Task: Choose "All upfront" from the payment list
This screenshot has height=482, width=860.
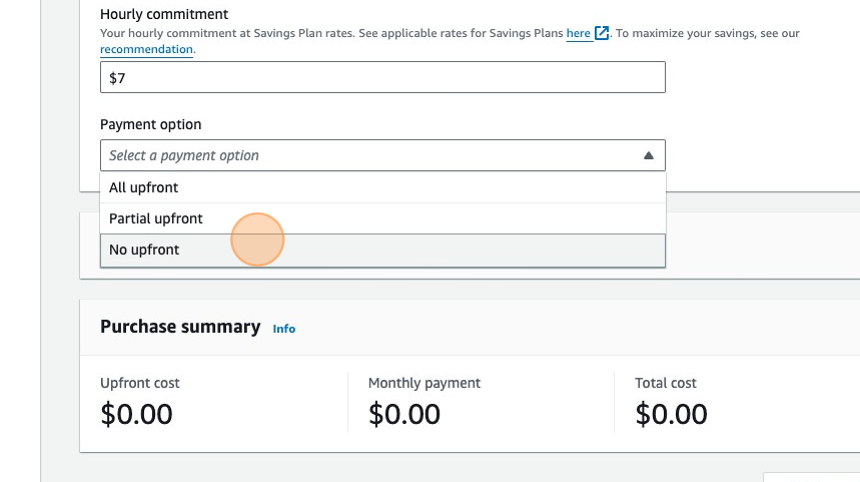Action: (144, 187)
